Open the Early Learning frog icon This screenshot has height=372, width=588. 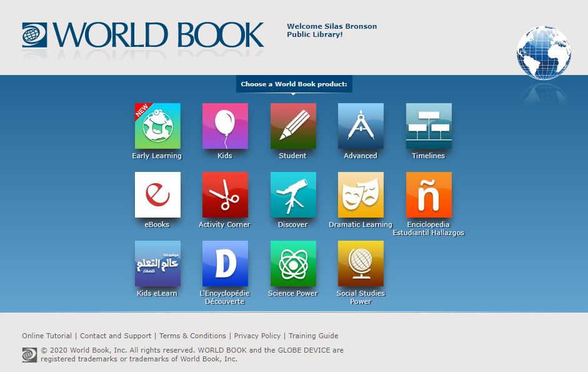point(157,126)
